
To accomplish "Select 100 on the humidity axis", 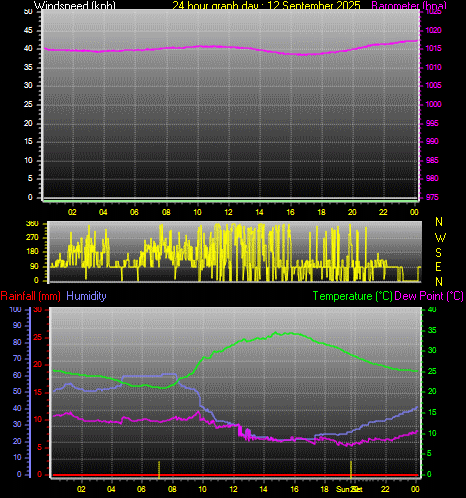I will 15,309.
